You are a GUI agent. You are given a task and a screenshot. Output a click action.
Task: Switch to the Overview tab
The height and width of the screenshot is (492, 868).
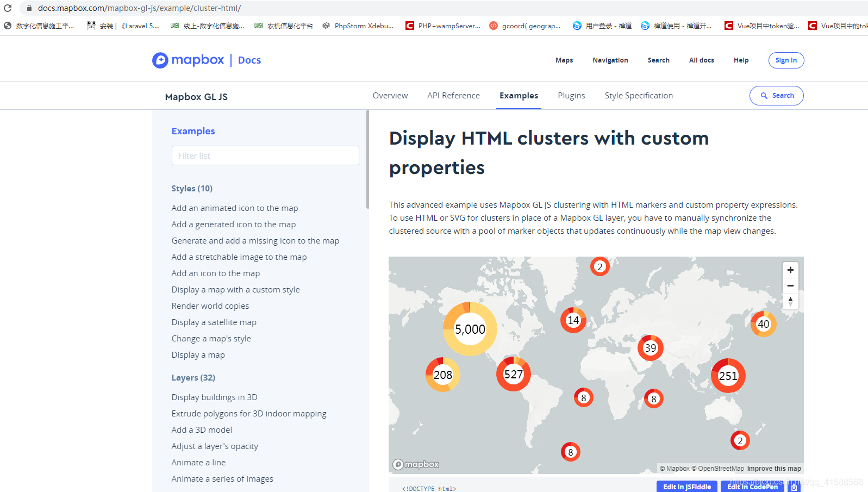(x=390, y=96)
